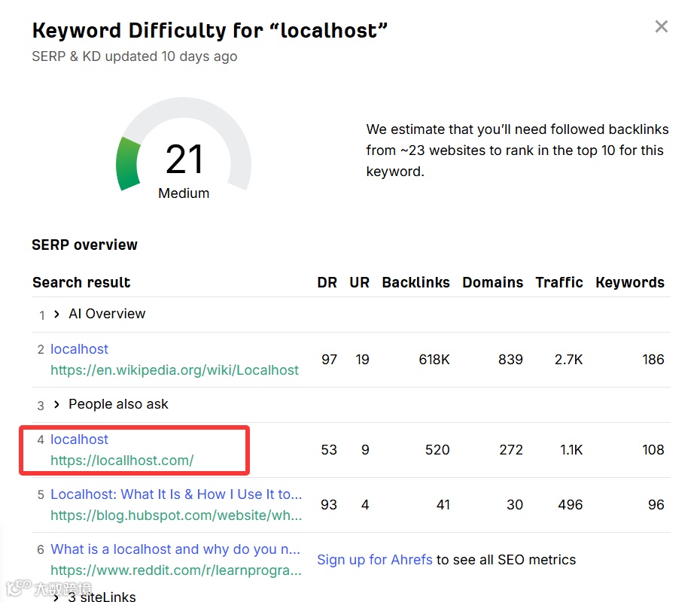This screenshot has width=700, height=602.
Task: Open the fourth result's localhost title
Action: coord(79,439)
